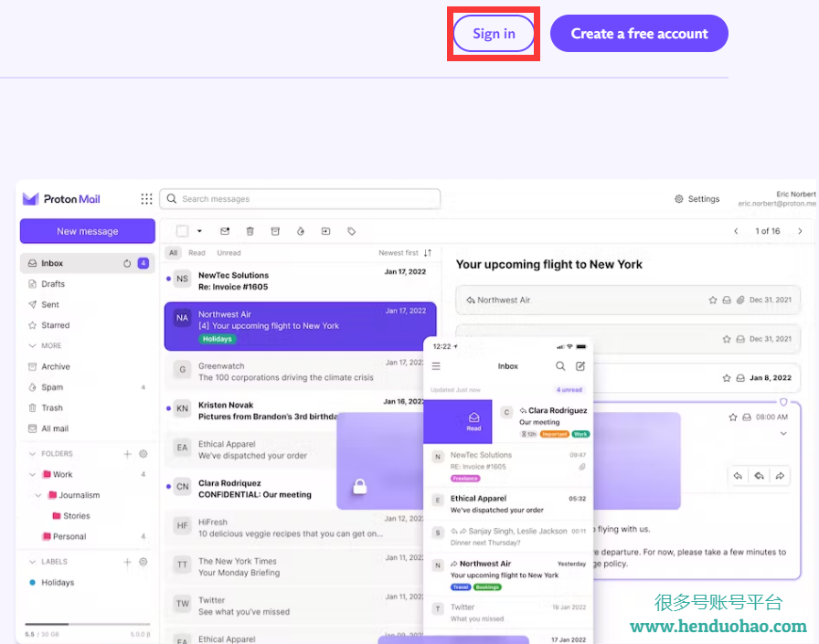Image resolution: width=819 pixels, height=644 pixels.
Task: Click Create a free account button
Action: pos(639,34)
